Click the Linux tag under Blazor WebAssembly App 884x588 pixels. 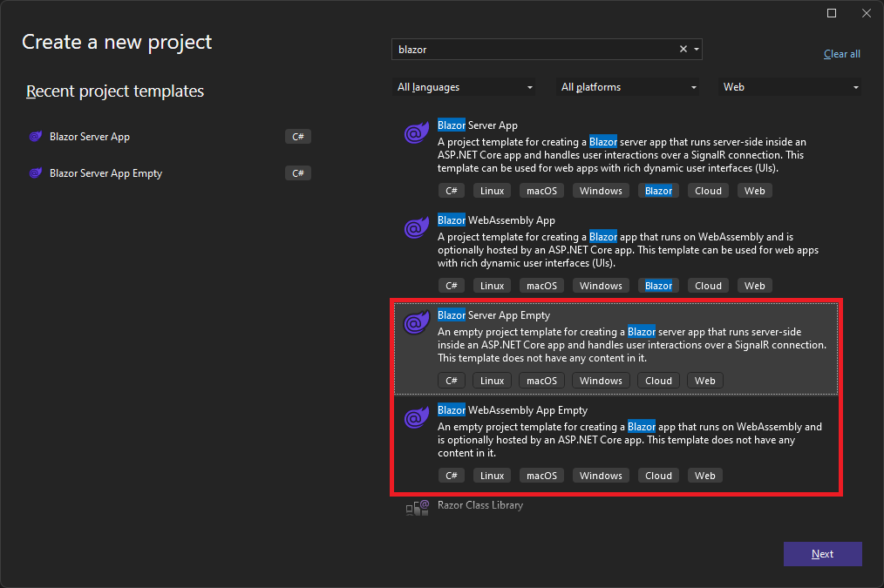[493, 286]
